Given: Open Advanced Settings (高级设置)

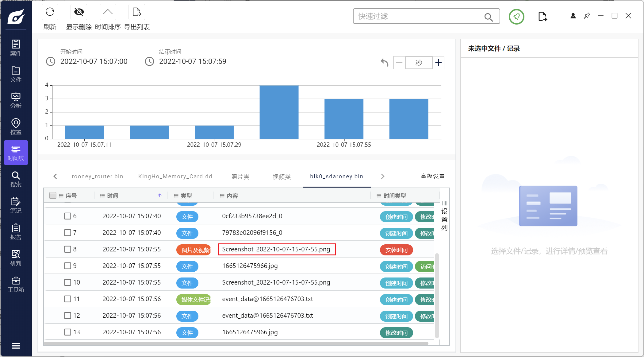Looking at the screenshot, I should (432, 176).
